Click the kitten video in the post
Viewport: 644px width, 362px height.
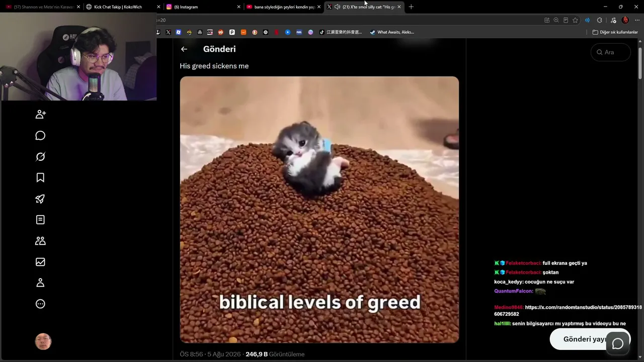coord(319,210)
